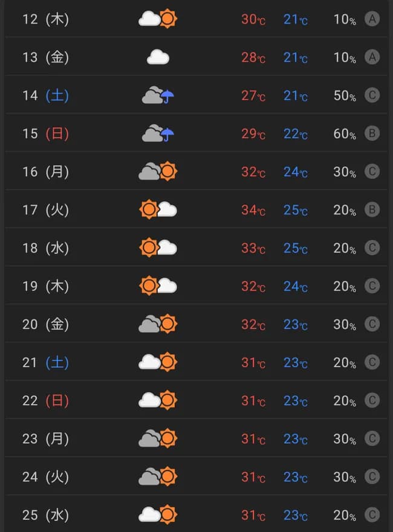
Task: Tap the 30℃ high temperature for the 12th
Action: 252,19
